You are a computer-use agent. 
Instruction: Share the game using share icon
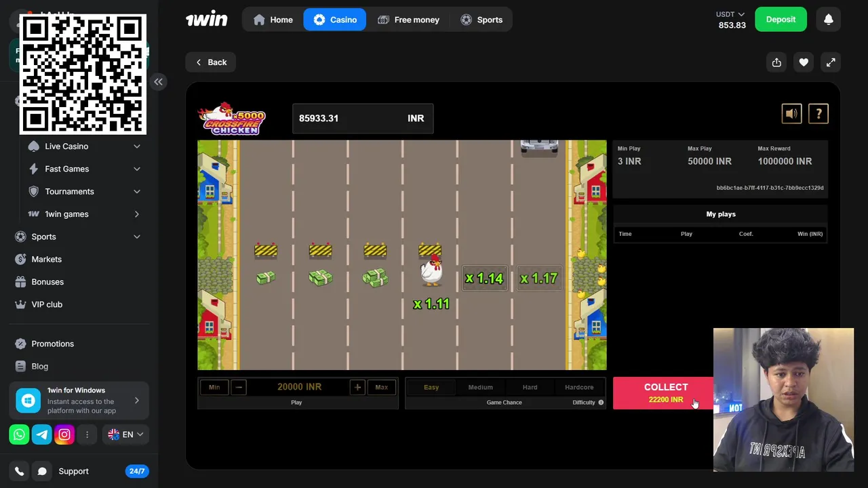pos(776,62)
